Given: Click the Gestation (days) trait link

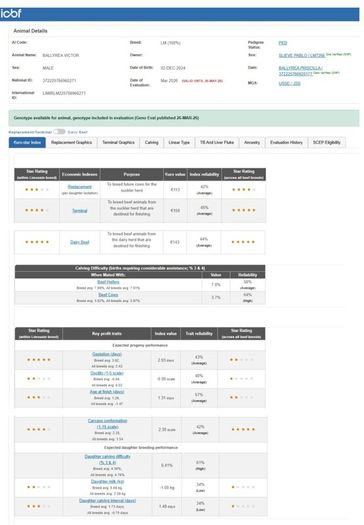Looking at the screenshot, I should coord(107,354).
